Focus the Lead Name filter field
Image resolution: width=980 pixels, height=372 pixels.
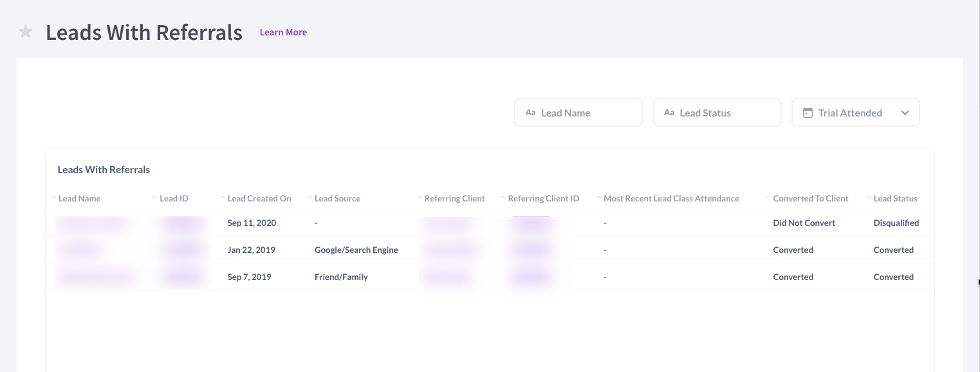point(578,113)
